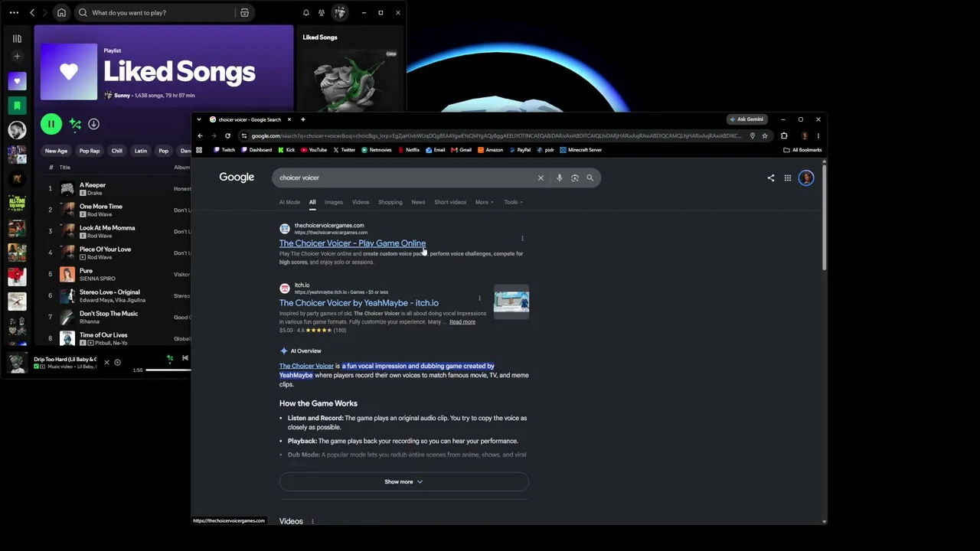This screenshot has width=980, height=551.
Task: Create a new playlist with plus icon
Action: (x=17, y=56)
